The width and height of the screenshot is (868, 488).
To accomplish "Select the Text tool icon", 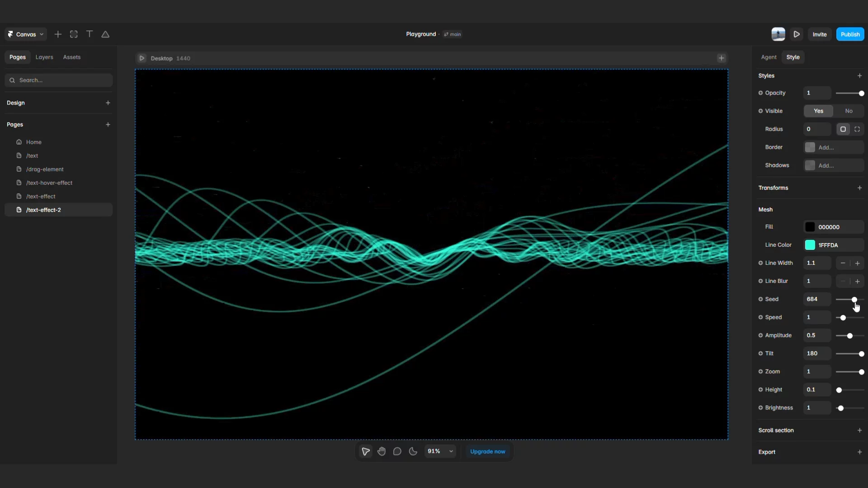I will pos(90,34).
